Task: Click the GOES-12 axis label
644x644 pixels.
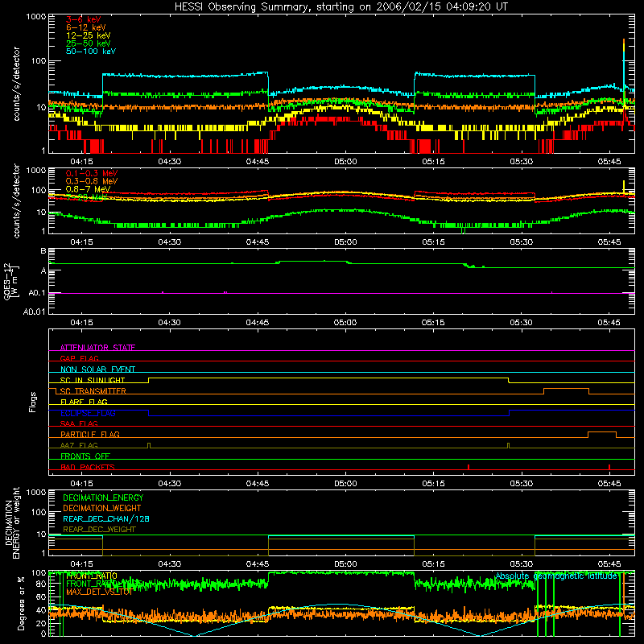Action: [x=11, y=282]
